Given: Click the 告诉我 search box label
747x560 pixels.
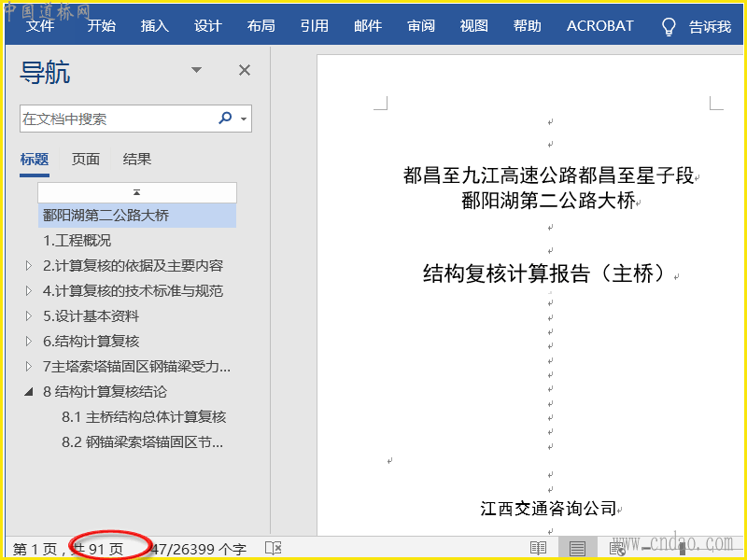Looking at the screenshot, I should (710, 27).
